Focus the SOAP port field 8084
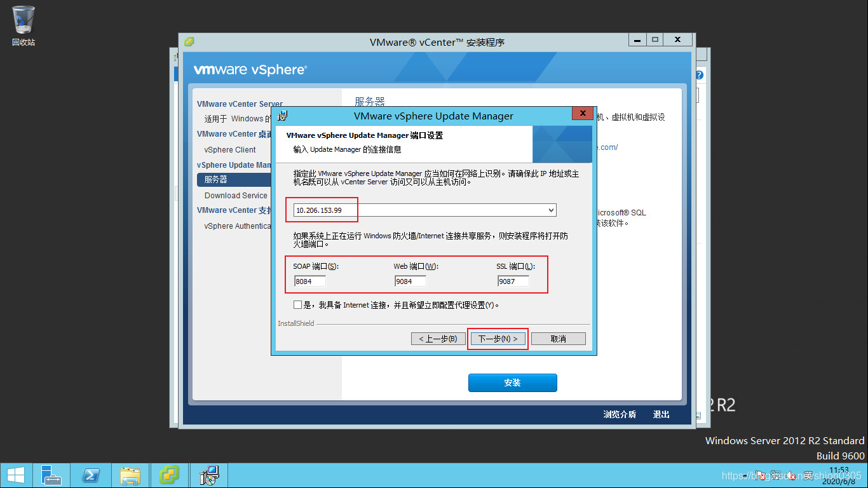 click(x=309, y=281)
